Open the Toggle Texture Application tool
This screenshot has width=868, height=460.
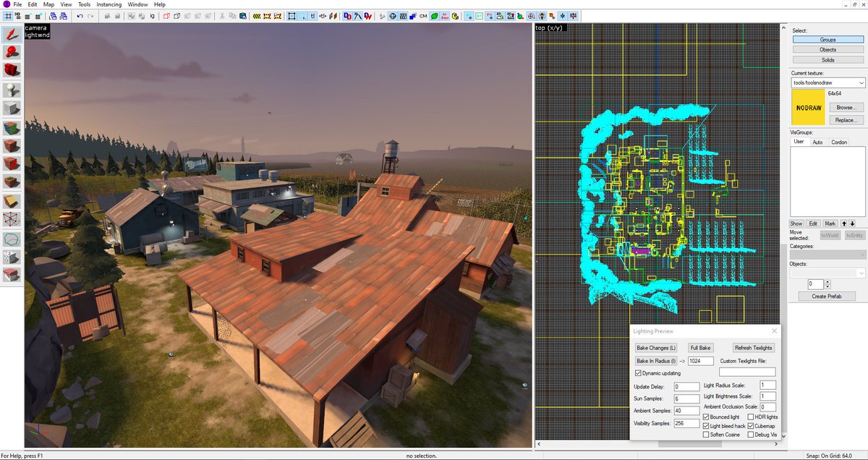[12, 128]
